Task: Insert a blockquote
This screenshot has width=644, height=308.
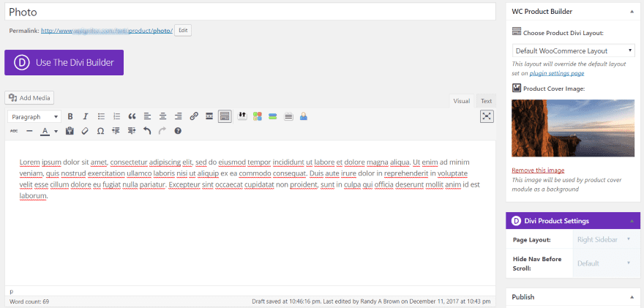Action: [132, 116]
